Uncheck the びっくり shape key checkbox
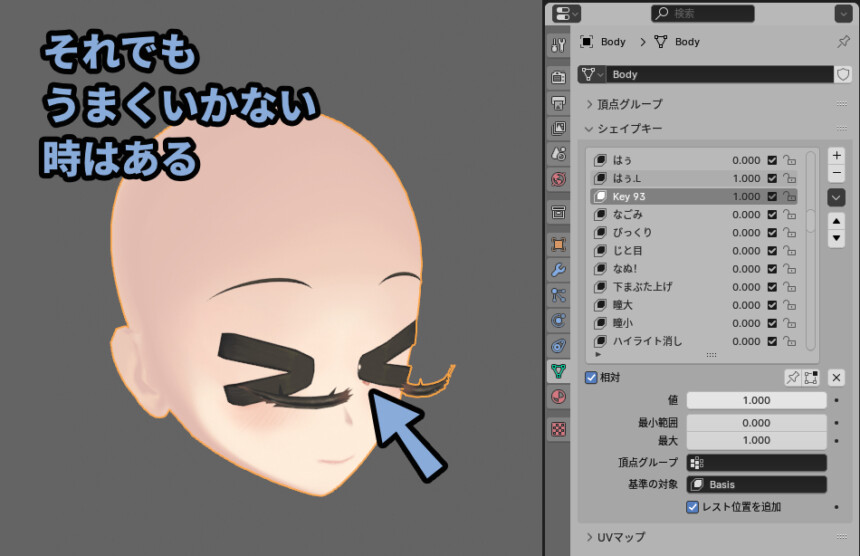The width and height of the screenshot is (860, 556). tap(772, 232)
